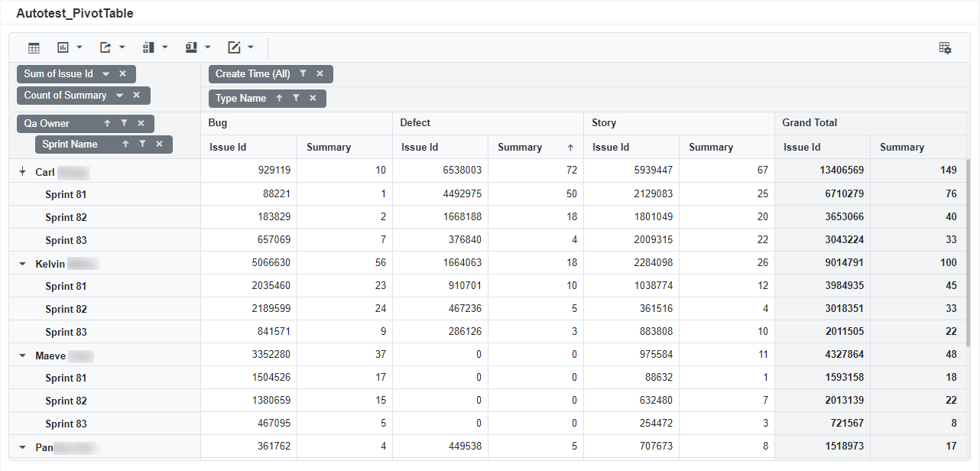Screen dimensions: 980x471
Task: Open the export options menu
Action: 112,48
